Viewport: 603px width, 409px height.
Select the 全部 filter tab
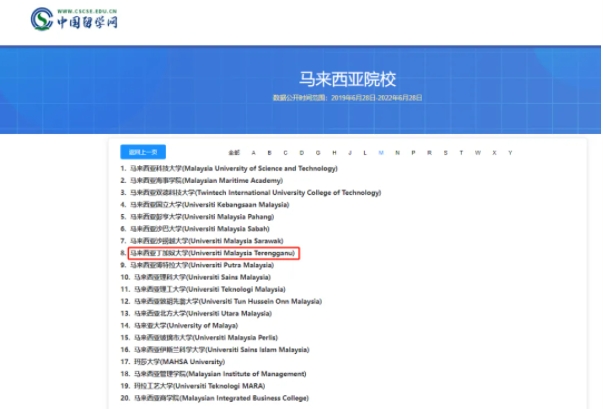pyautogui.click(x=234, y=153)
